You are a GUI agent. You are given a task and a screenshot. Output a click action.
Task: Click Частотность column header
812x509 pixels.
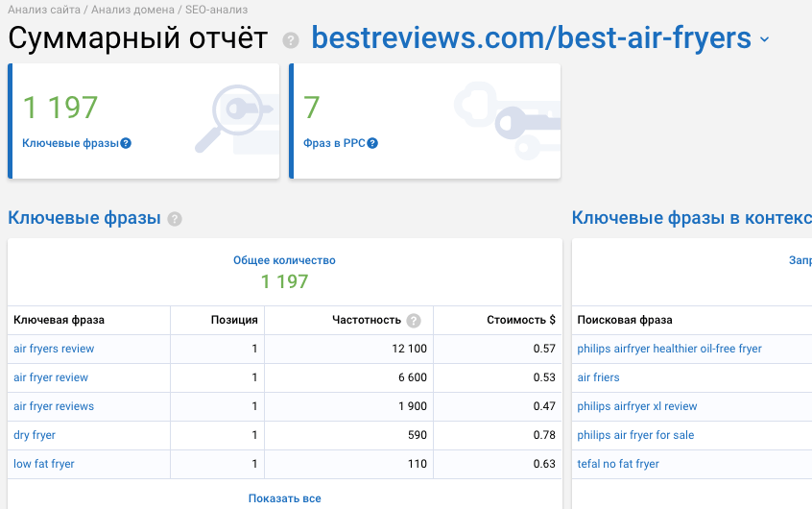tap(367, 320)
